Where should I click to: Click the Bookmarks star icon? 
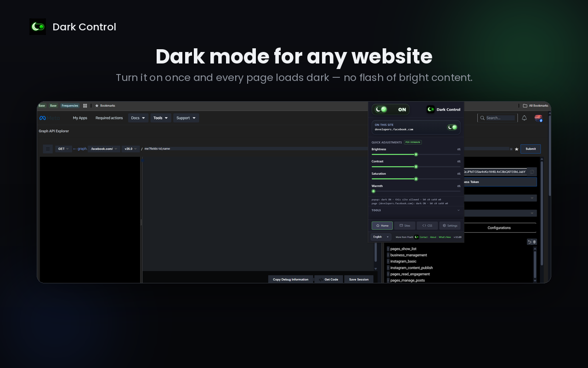coord(97,106)
